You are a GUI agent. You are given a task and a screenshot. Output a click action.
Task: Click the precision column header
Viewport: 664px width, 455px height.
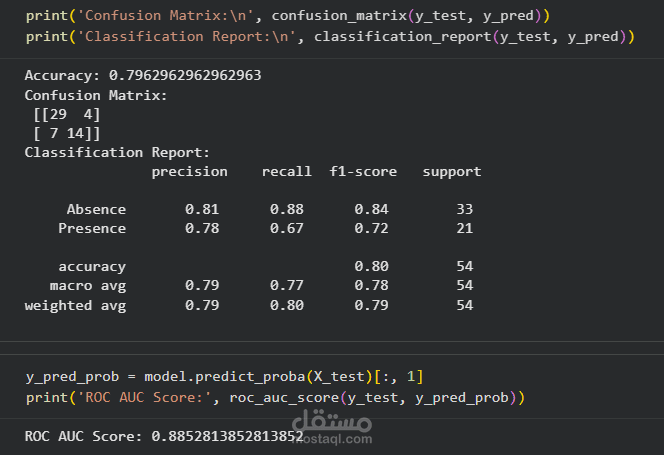pyautogui.click(x=189, y=171)
